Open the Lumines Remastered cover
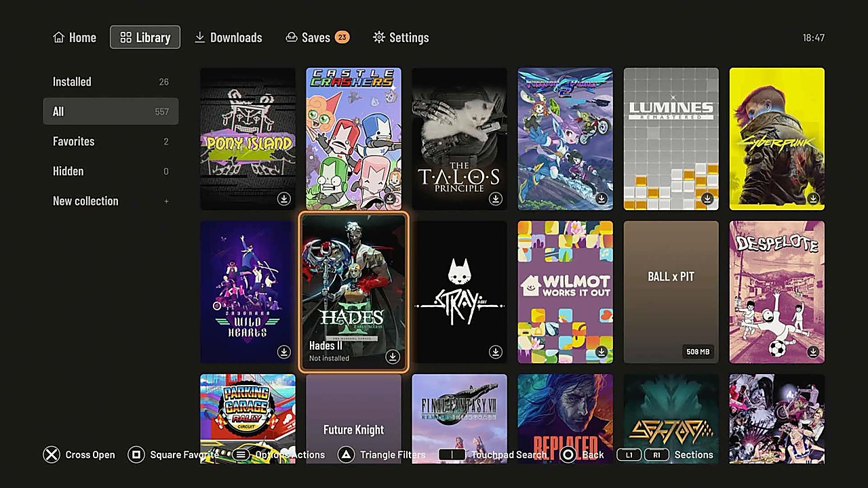This screenshot has width=868, height=488. (671, 139)
